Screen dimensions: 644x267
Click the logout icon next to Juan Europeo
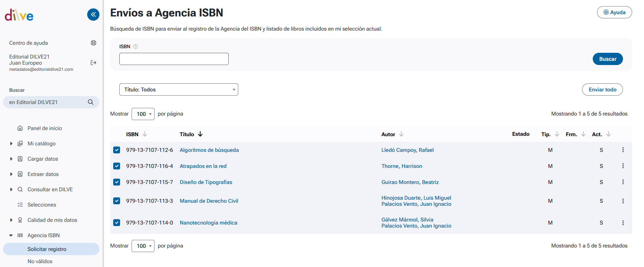coord(93,63)
